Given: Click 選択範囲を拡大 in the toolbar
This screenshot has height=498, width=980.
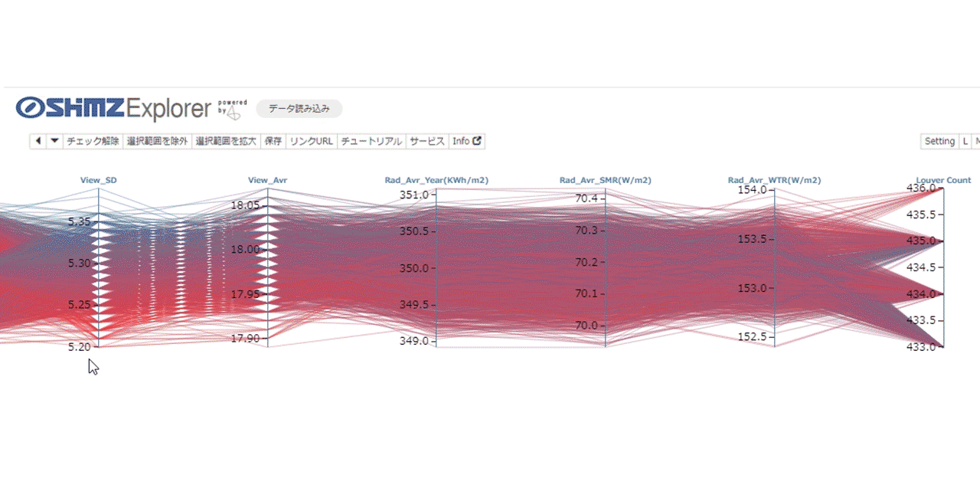Looking at the screenshot, I should click(226, 141).
